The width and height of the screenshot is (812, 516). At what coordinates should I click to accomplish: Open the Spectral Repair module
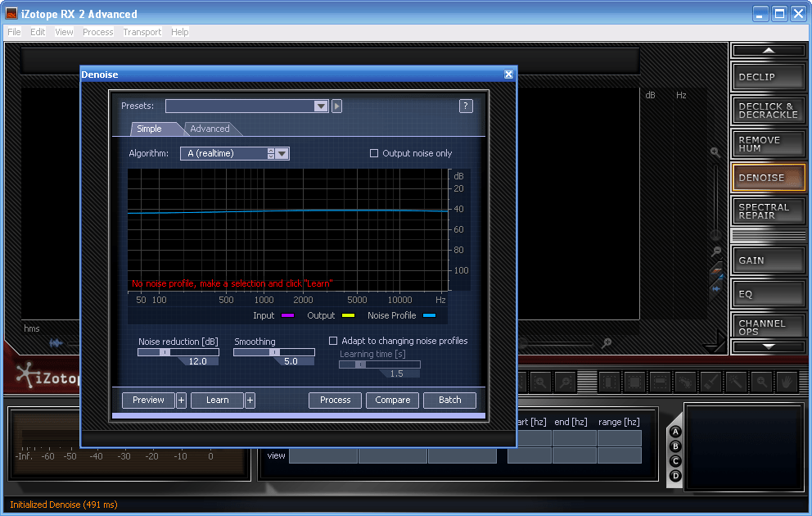coord(769,210)
